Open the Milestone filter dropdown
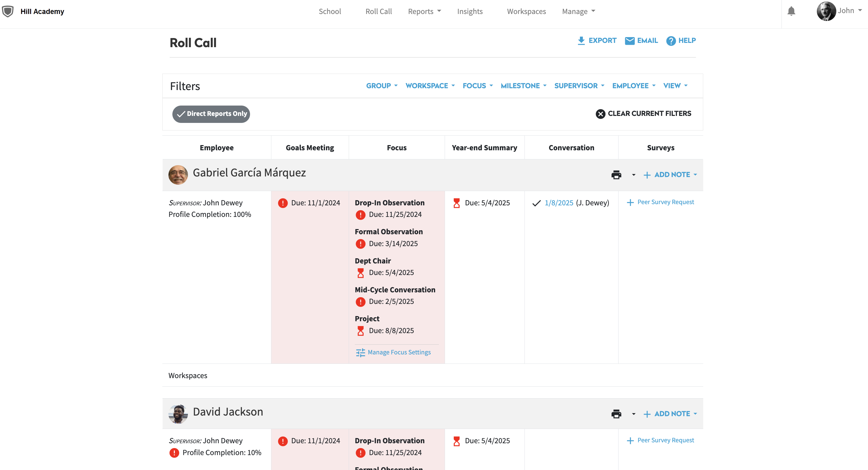868x470 pixels. click(x=523, y=86)
